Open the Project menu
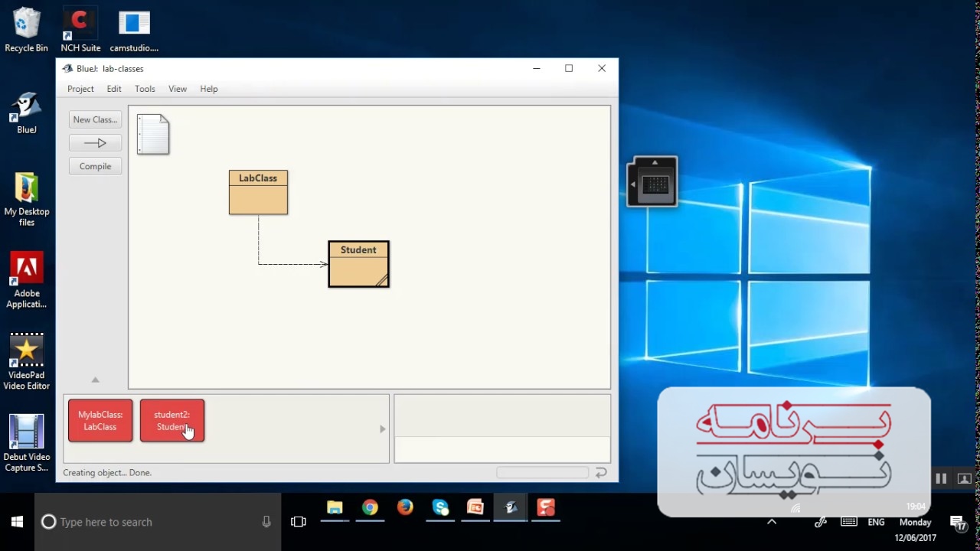Image resolution: width=980 pixels, height=551 pixels. pyautogui.click(x=80, y=89)
